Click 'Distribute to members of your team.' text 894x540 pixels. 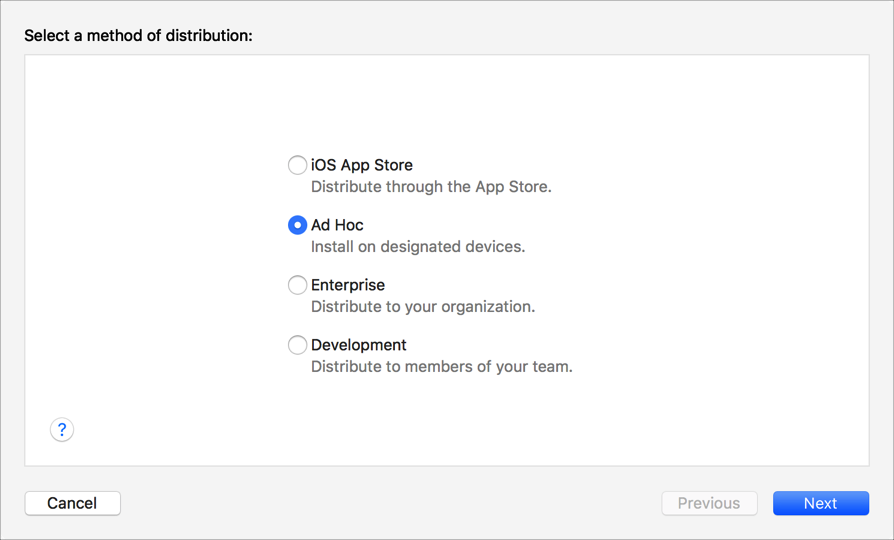[x=442, y=367]
